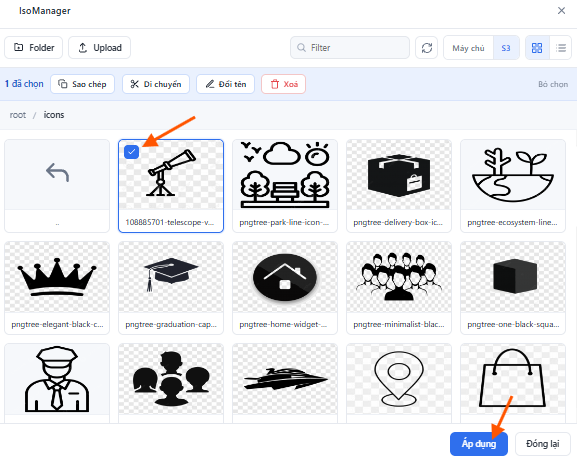Click the refresh icon next to Filter
The width and height of the screenshot is (577, 462).
(426, 47)
